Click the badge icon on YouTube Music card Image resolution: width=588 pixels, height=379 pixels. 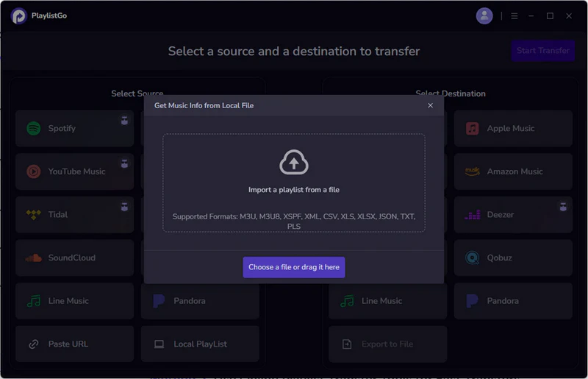[124, 163]
